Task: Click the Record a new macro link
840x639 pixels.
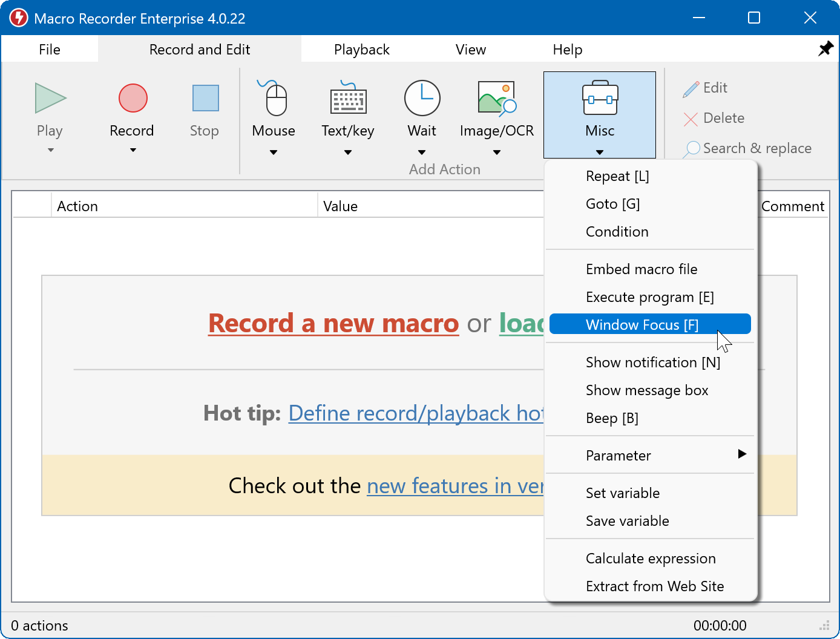Action: pyautogui.click(x=333, y=323)
